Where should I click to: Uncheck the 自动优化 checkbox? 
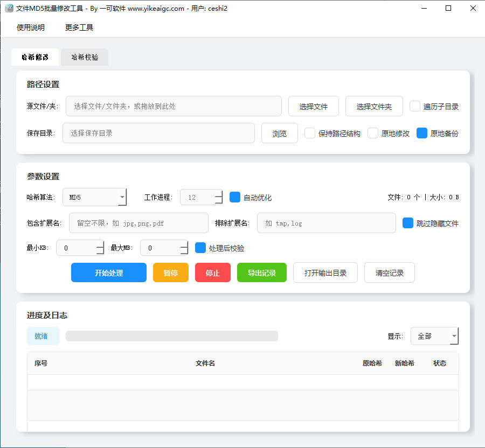coord(235,197)
